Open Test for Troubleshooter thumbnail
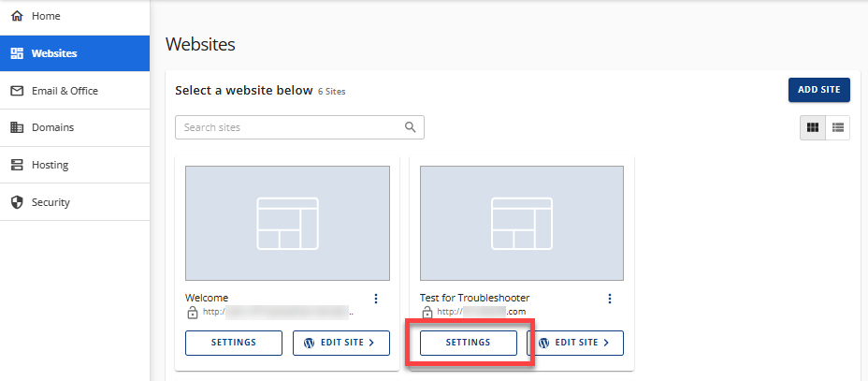The width and height of the screenshot is (868, 381). [522, 223]
